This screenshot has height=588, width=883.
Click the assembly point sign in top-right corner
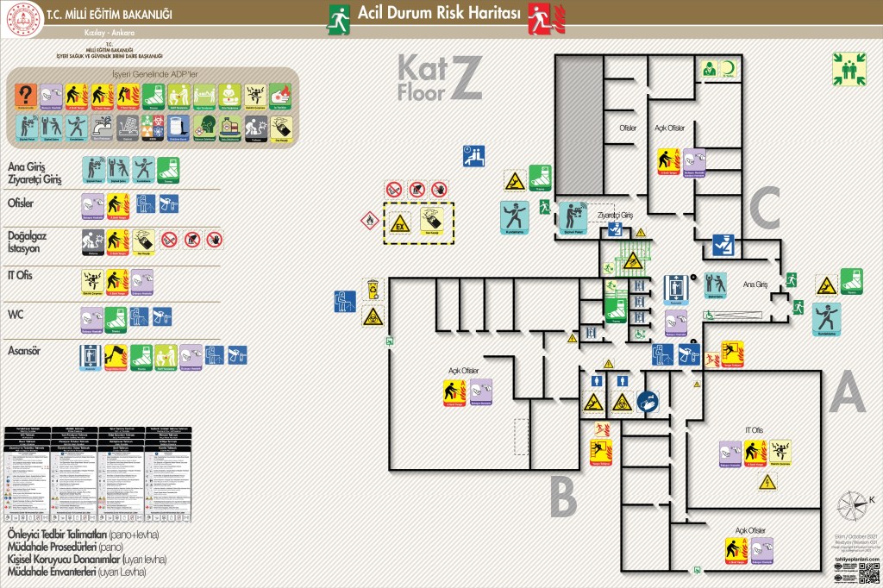(x=849, y=69)
